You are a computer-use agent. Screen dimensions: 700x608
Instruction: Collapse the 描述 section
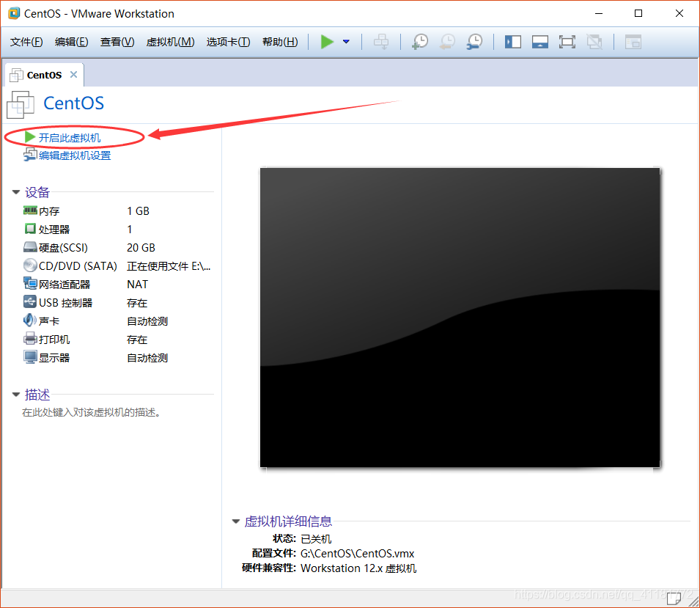16,395
